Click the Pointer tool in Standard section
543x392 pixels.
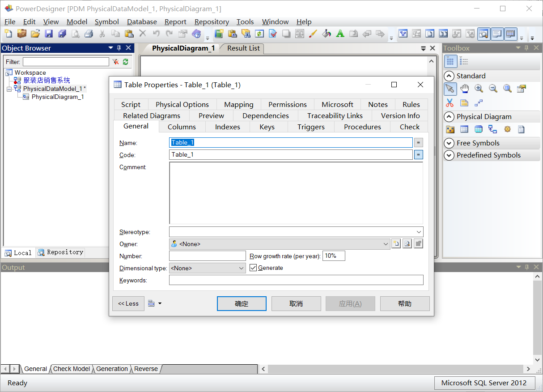pyautogui.click(x=450, y=89)
